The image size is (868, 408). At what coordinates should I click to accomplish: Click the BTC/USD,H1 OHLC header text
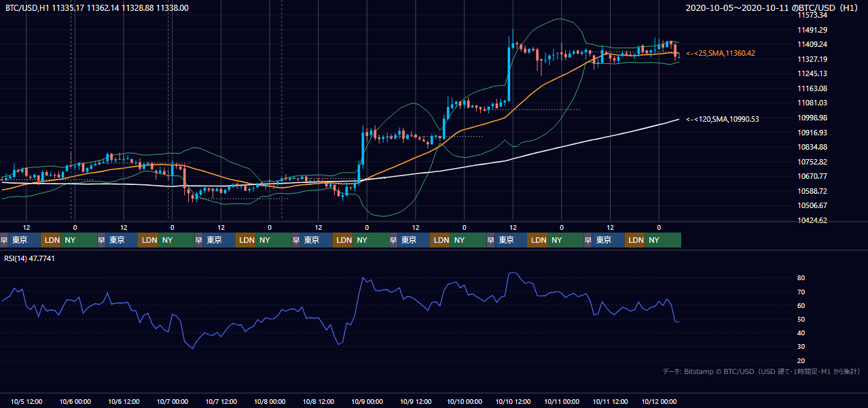[x=97, y=8]
